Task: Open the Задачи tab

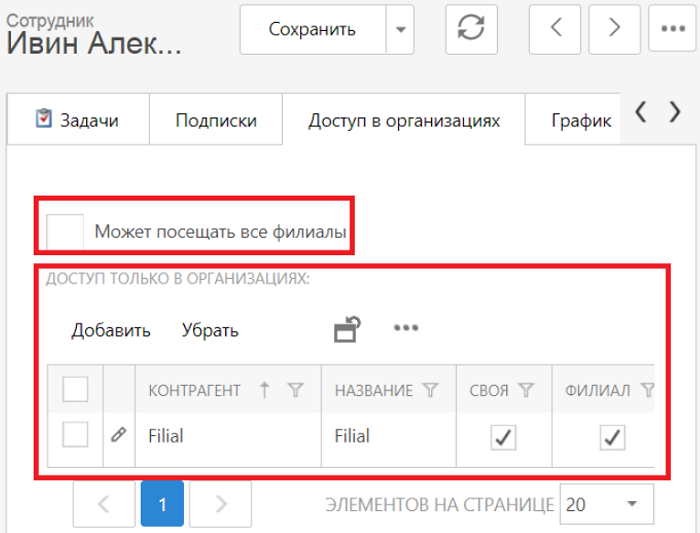Action: pyautogui.click(x=78, y=120)
